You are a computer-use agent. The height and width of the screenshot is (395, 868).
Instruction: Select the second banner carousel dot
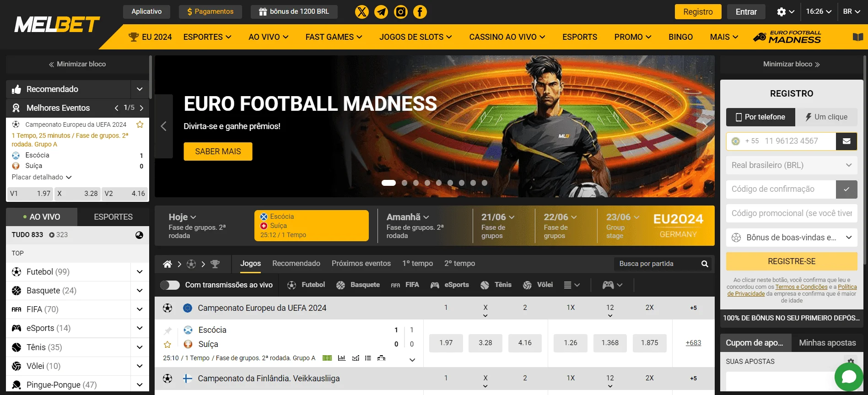tap(404, 183)
